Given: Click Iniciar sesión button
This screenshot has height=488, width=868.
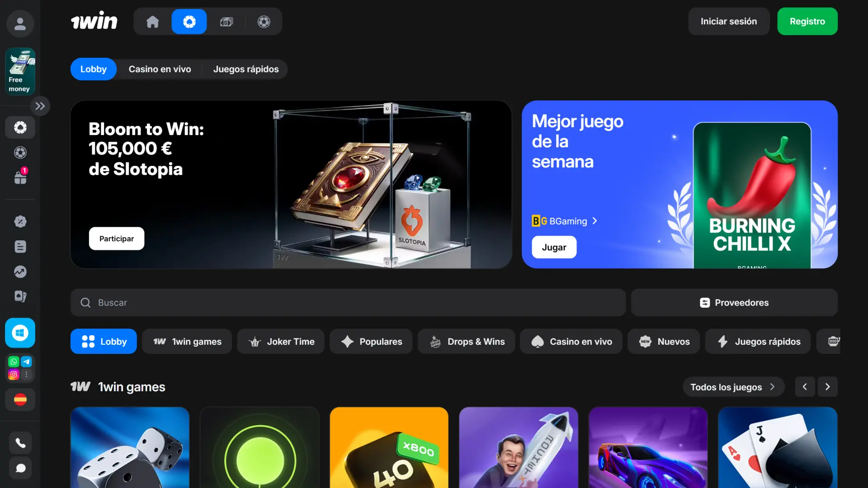Looking at the screenshot, I should point(729,21).
